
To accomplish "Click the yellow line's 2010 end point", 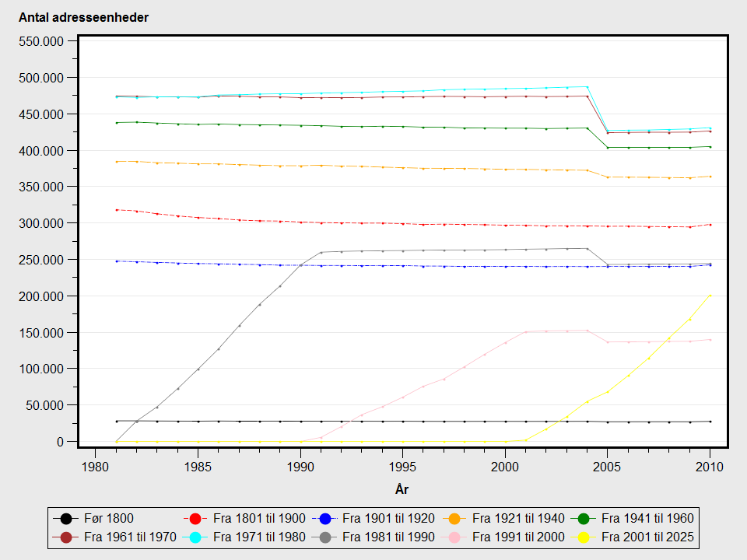I will (x=710, y=296).
